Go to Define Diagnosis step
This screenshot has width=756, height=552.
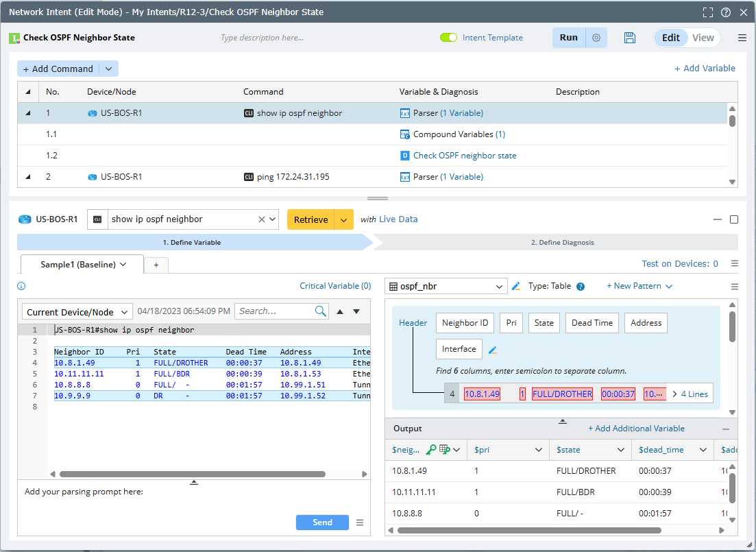[x=562, y=242]
